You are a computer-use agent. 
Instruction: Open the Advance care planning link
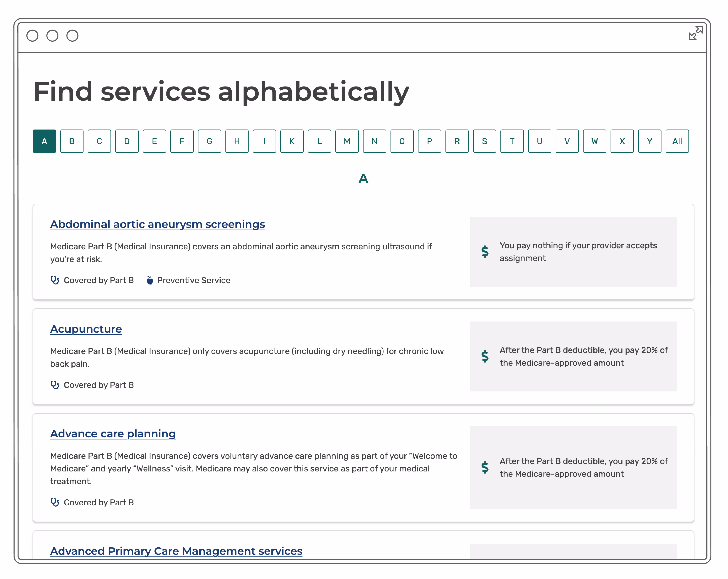(x=113, y=433)
